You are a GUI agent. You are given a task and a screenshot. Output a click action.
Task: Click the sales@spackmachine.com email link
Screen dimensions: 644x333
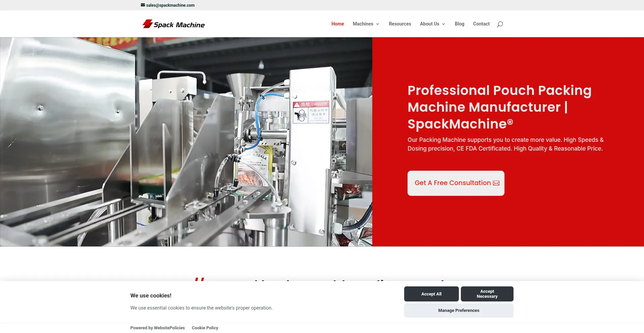(170, 5)
